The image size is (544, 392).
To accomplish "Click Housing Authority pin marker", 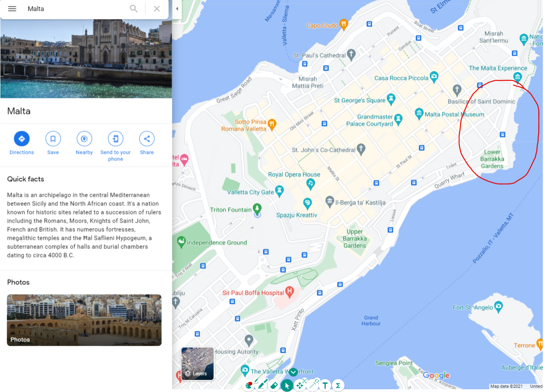I will coord(249,340).
